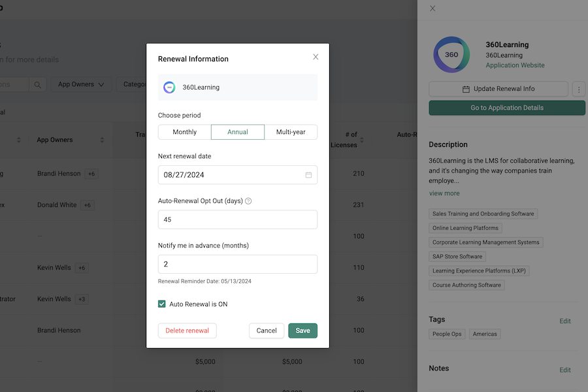Click the People Ops tag
The width and height of the screenshot is (588, 392).
coord(447,334)
